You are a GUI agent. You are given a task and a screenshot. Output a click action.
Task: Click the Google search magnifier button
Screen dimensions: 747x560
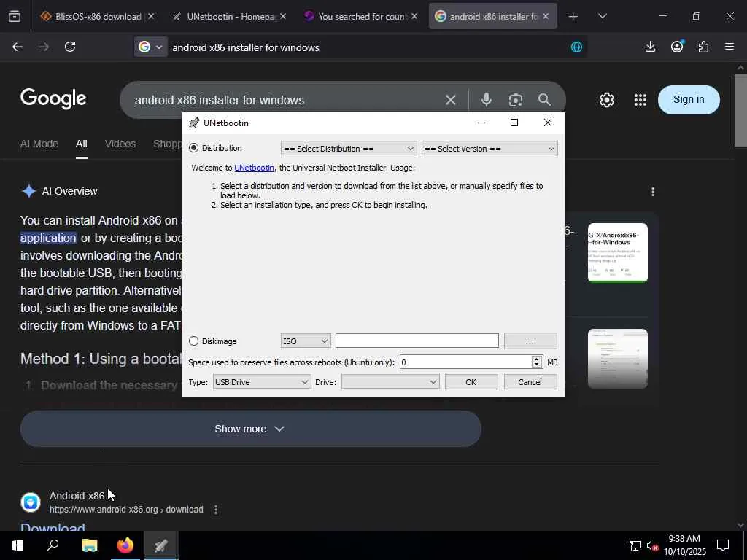pos(544,100)
